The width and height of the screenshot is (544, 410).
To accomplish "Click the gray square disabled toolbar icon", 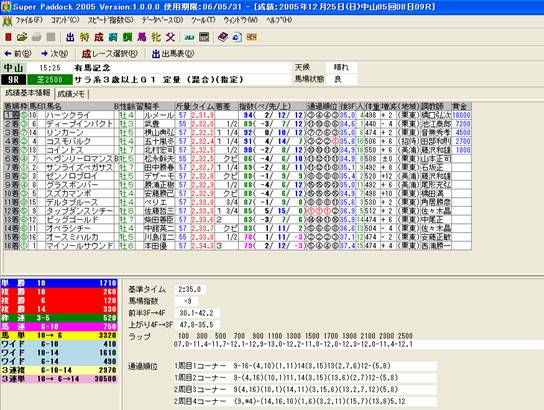I will (51, 37).
